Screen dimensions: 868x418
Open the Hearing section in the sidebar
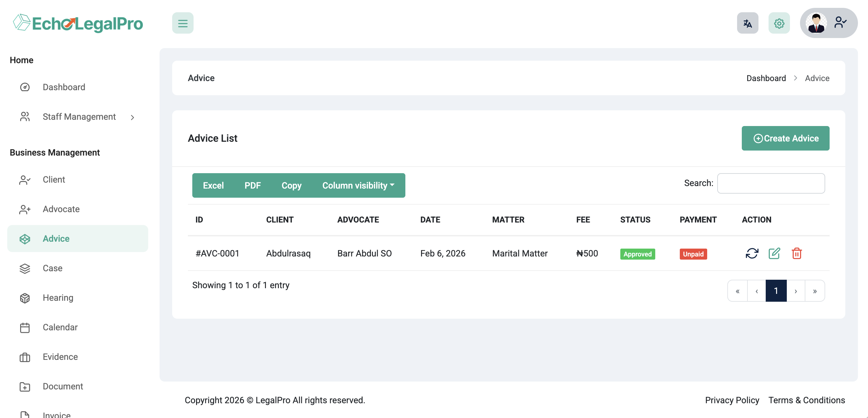pos(58,298)
